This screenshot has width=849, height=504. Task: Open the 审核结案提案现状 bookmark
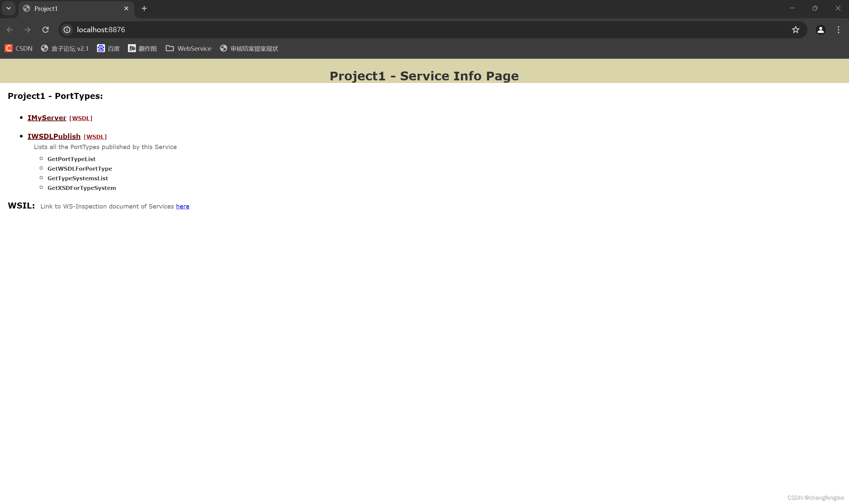pos(249,48)
